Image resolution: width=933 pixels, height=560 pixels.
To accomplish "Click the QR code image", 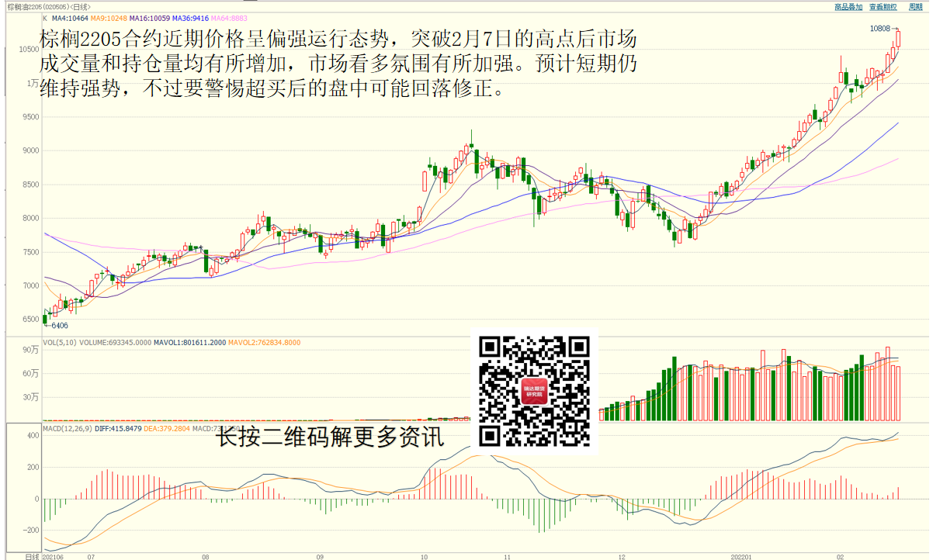I will point(535,392).
